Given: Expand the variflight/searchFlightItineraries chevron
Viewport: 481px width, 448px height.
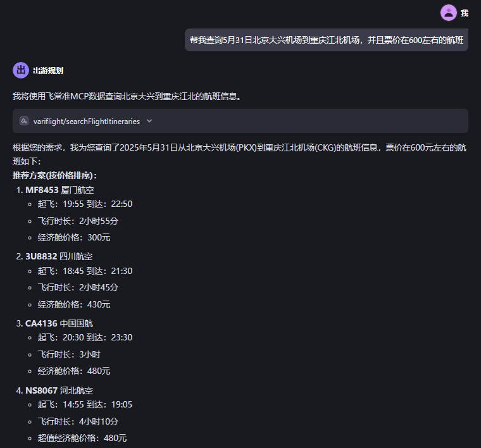Looking at the screenshot, I should pyautogui.click(x=149, y=121).
